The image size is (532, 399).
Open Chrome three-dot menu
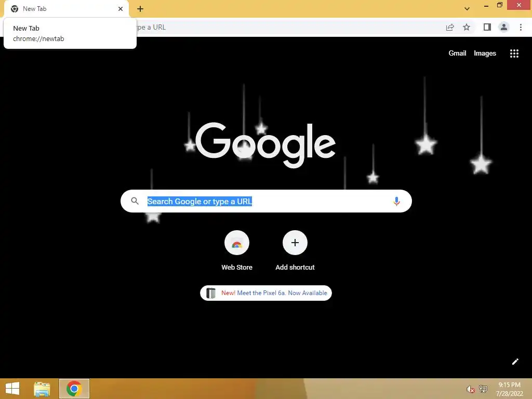pos(521,27)
